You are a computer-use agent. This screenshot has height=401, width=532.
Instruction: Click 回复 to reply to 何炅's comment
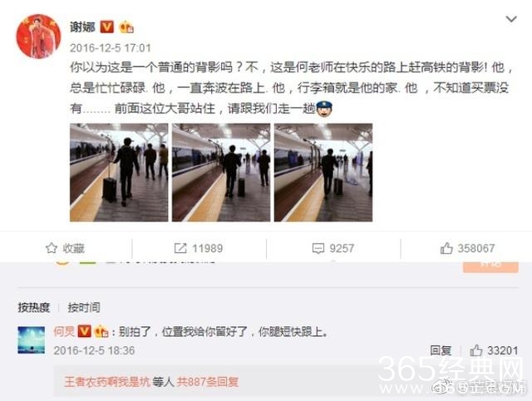click(441, 350)
